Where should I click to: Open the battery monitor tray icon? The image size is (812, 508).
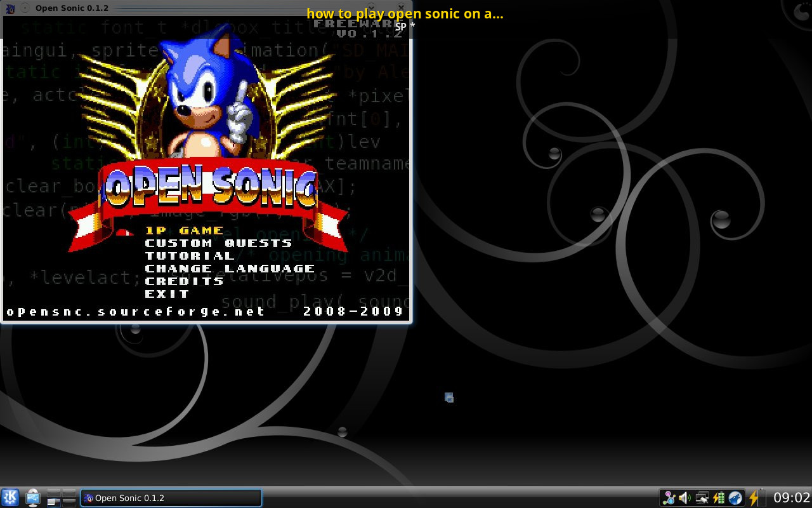pyautogui.click(x=719, y=498)
